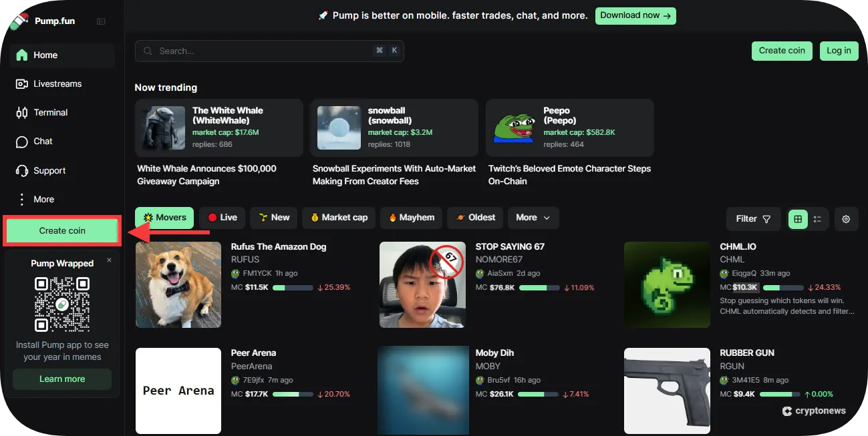Open Support via the headset icon
The width and height of the screenshot is (868, 436).
(22, 170)
